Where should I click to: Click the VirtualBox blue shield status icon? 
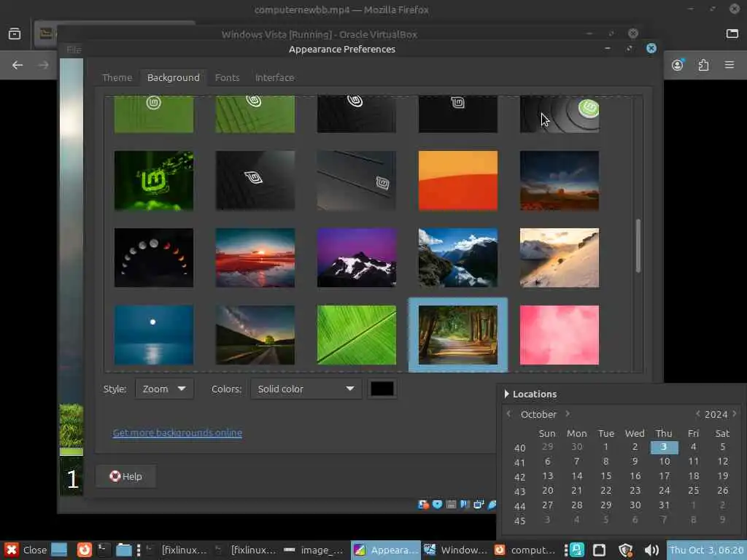(438, 505)
